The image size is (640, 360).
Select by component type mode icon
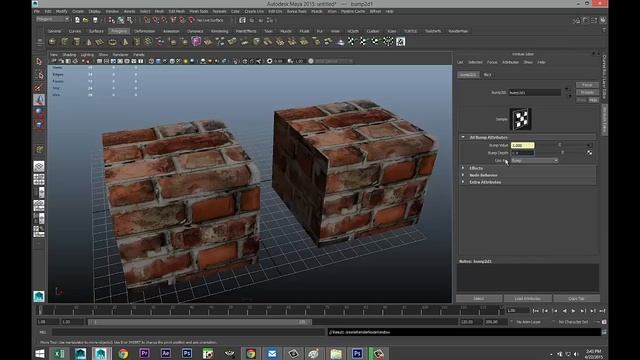130,20
